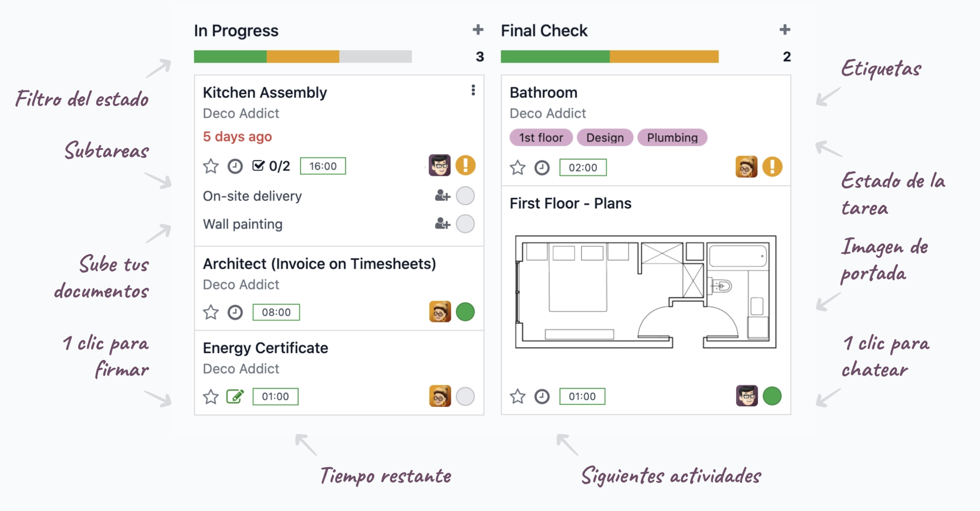980x511 pixels.
Task: Toggle the state circle of On-site delivery
Action: coord(465,196)
